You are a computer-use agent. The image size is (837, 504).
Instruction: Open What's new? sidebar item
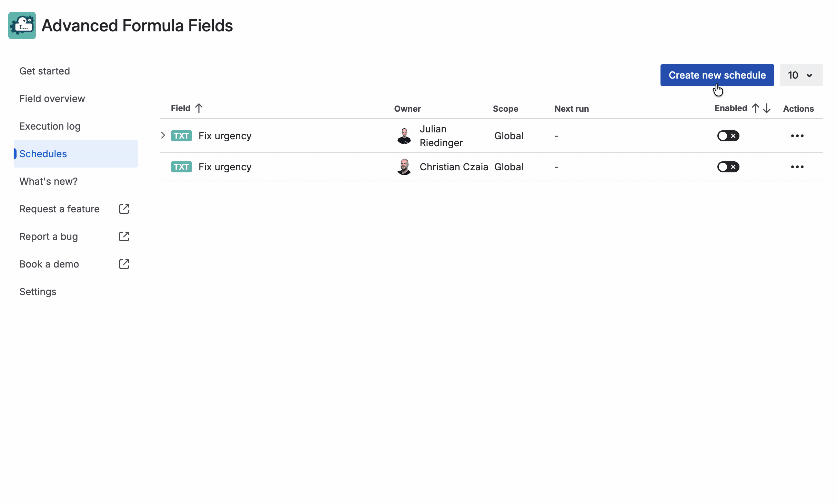(49, 181)
